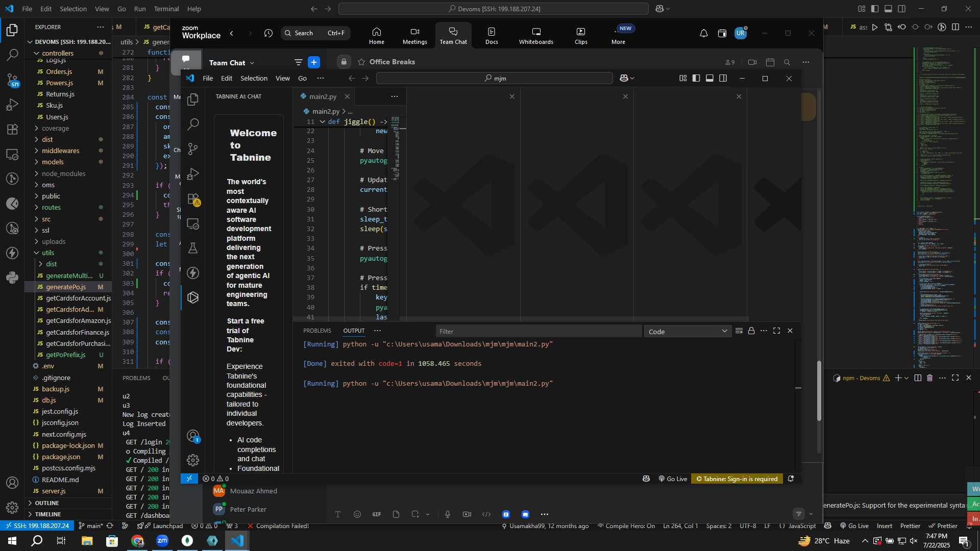
Task: Toggle output scroll lock in front VS Code
Action: pos(751,331)
